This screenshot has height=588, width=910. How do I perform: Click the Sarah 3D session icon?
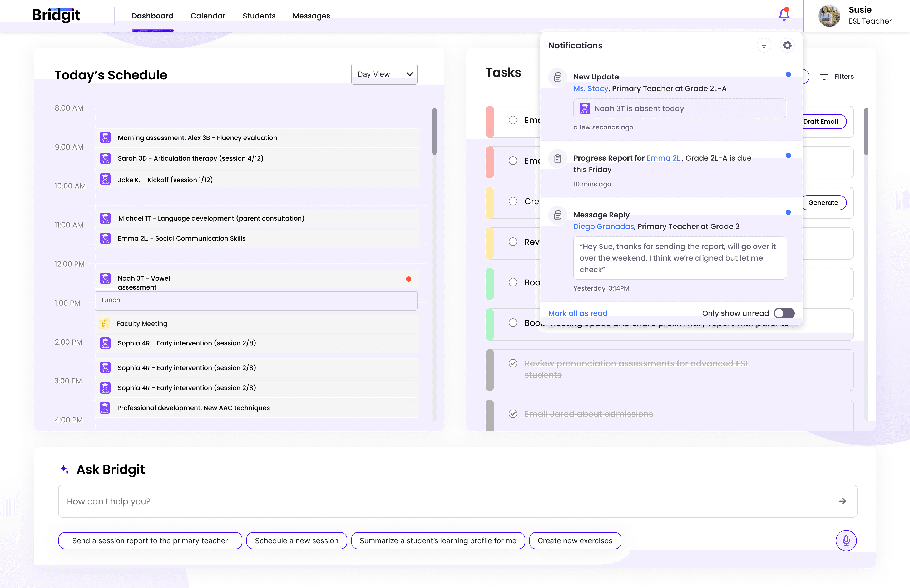(105, 158)
